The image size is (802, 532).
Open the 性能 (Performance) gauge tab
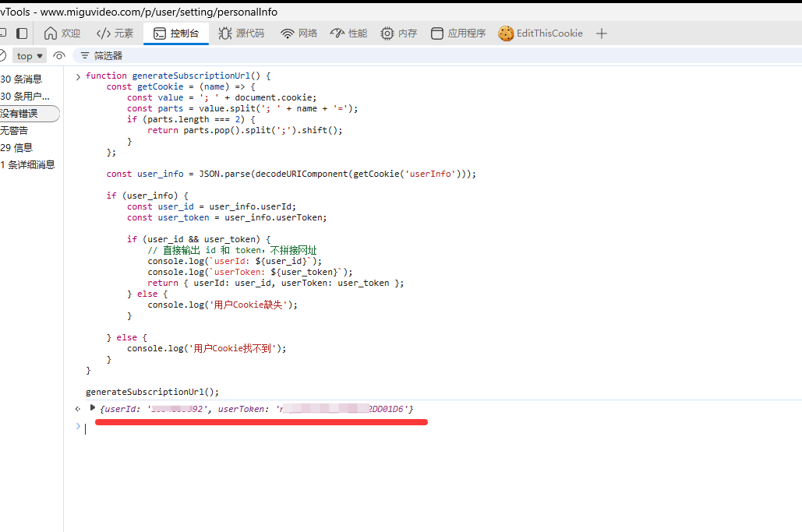pyautogui.click(x=348, y=33)
